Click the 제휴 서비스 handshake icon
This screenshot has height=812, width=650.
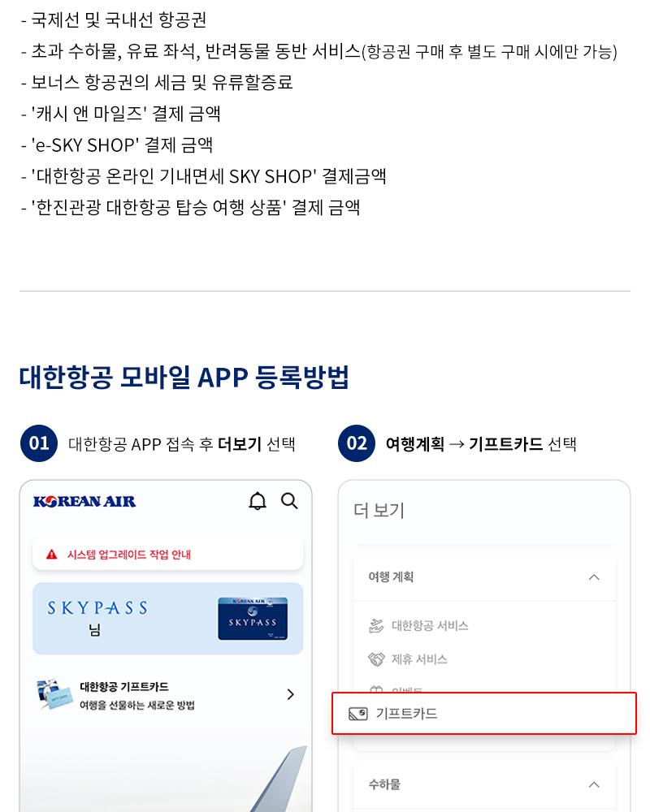(376, 659)
